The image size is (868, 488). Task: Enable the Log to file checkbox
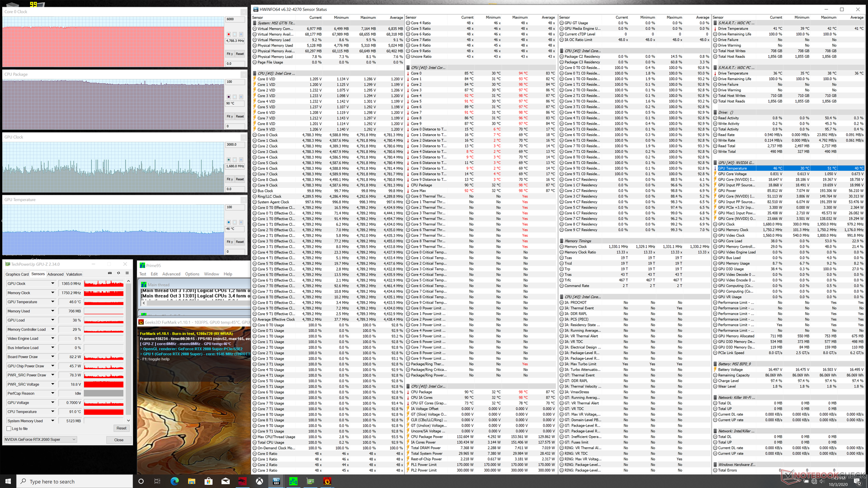tap(9, 429)
